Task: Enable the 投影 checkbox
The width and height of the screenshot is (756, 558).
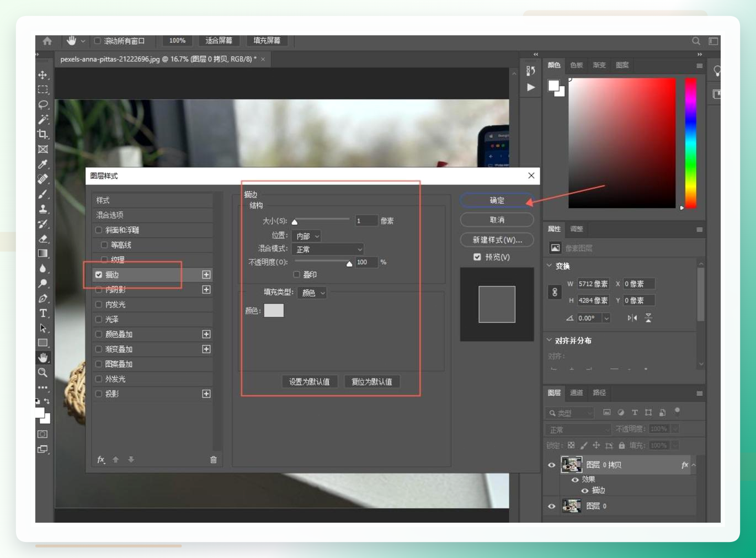Action: tap(99, 394)
